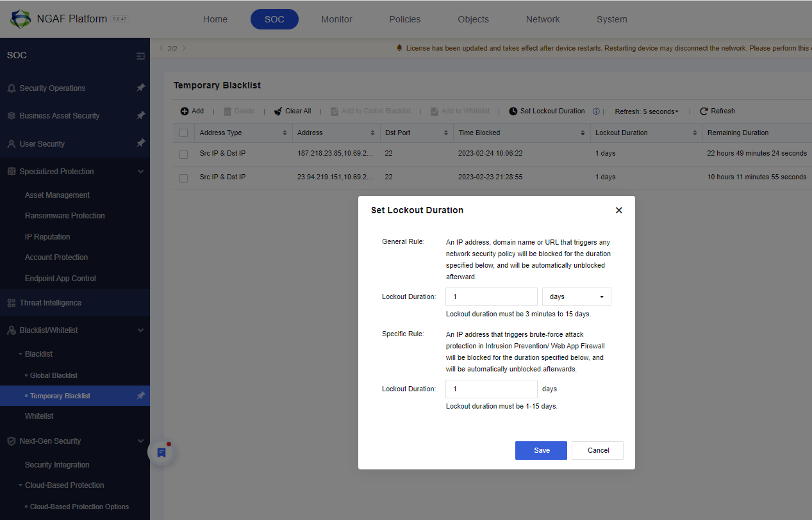This screenshot has width=812, height=520.
Task: Check the row for 23.94.219.151 address
Action: tap(184, 178)
